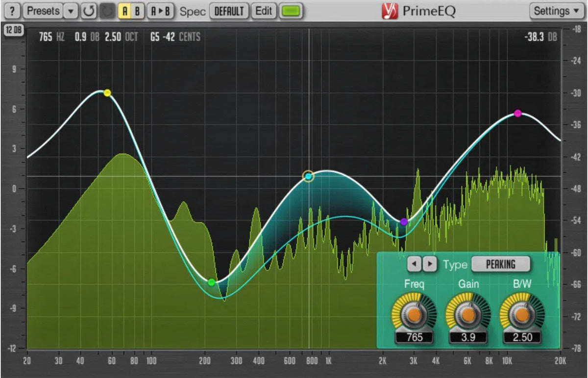588x378 pixels.
Task: Click the Presets button
Action: pyautogui.click(x=44, y=11)
